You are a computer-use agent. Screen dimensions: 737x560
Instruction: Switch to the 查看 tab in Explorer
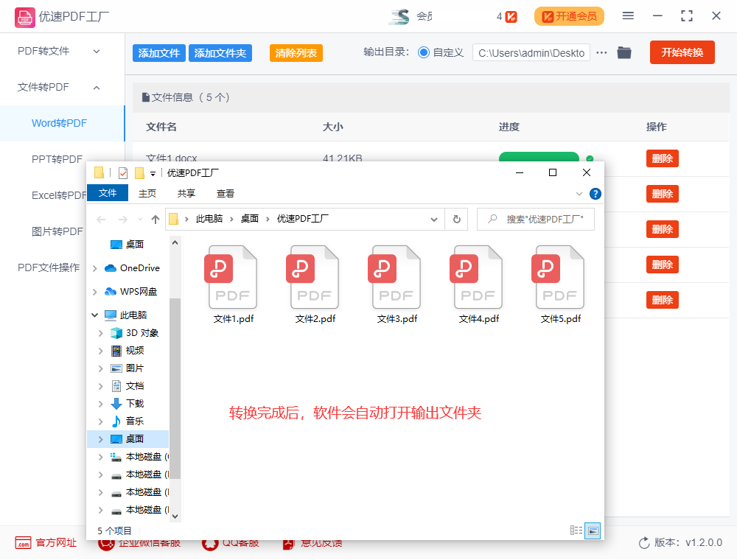point(225,193)
